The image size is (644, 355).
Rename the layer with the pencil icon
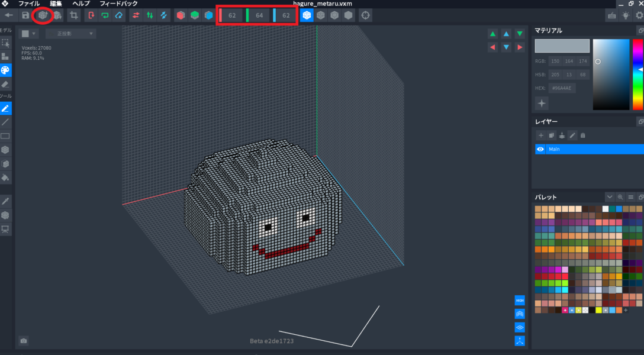click(x=572, y=135)
